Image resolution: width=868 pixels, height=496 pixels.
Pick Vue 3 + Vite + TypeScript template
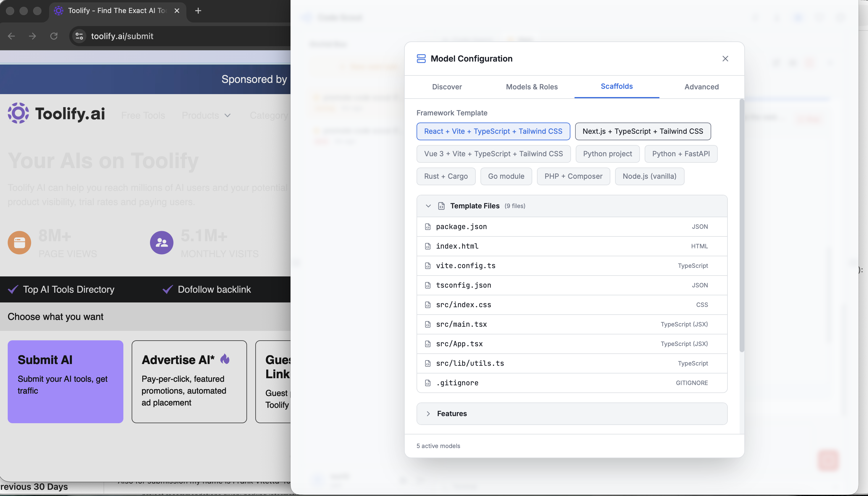pos(493,154)
